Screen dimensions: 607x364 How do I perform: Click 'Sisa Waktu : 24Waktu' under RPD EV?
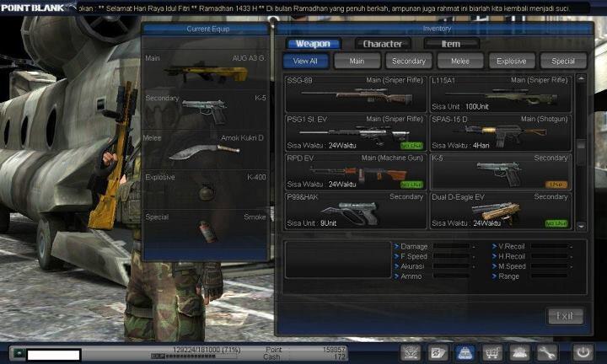pyautogui.click(x=321, y=185)
